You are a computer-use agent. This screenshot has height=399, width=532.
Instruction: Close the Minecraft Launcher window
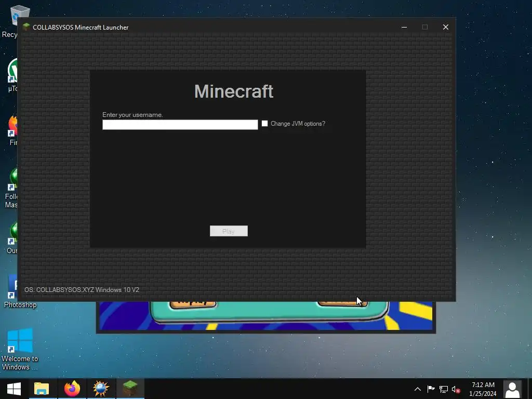point(445,27)
